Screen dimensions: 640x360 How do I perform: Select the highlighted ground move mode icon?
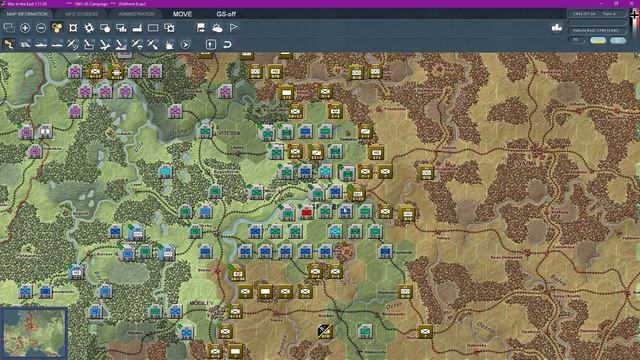coord(9,44)
